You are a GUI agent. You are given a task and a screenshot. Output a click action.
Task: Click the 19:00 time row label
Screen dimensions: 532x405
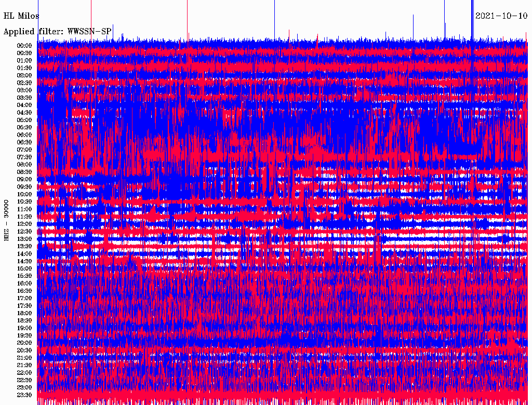[x=24, y=328]
